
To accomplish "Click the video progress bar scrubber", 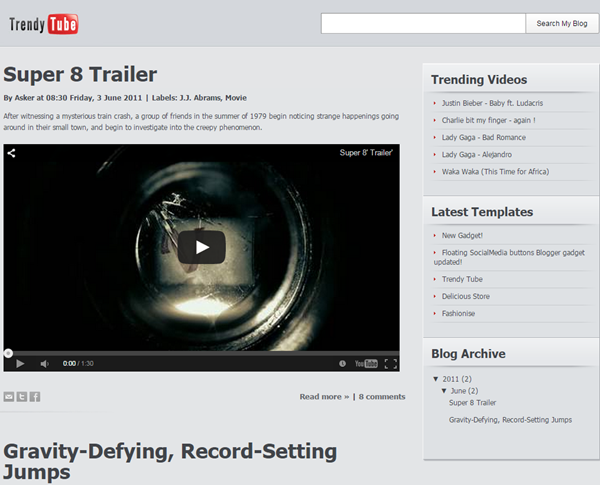I will pos(8,353).
